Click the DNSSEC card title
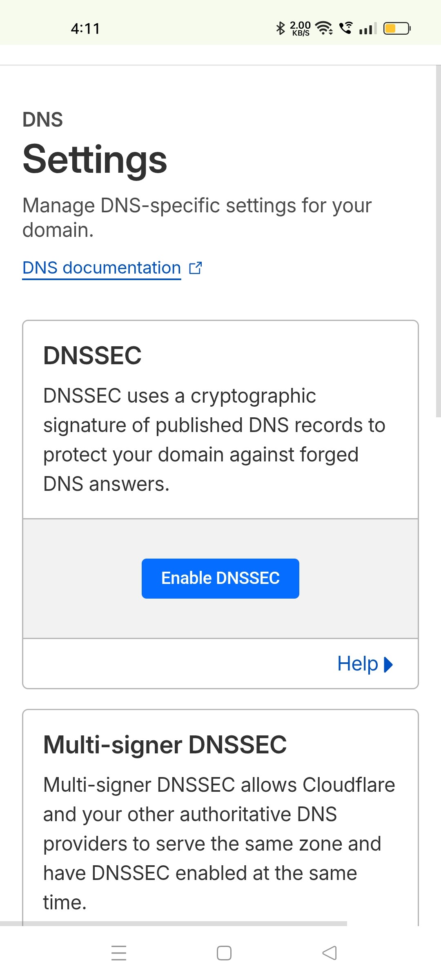The height and width of the screenshot is (980, 441). (92, 355)
